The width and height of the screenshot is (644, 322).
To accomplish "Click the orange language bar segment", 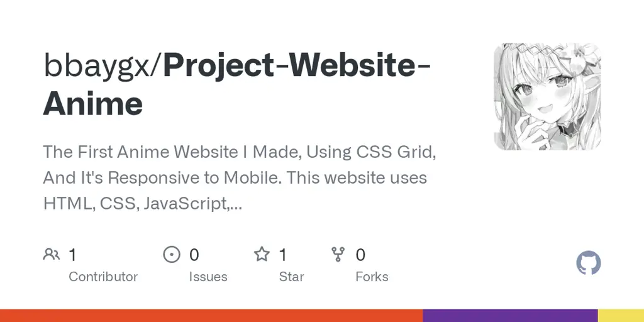I will (x=211, y=315).
